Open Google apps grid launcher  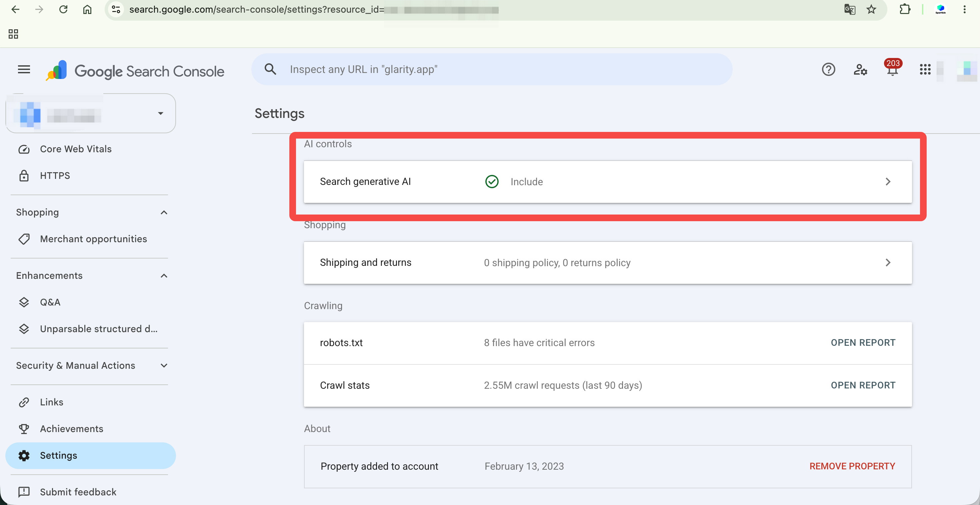(x=925, y=70)
